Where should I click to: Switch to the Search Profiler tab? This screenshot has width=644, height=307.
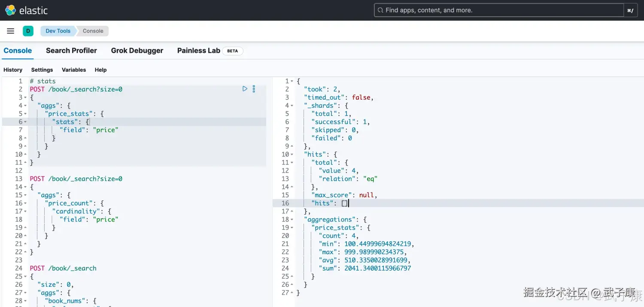click(x=71, y=50)
